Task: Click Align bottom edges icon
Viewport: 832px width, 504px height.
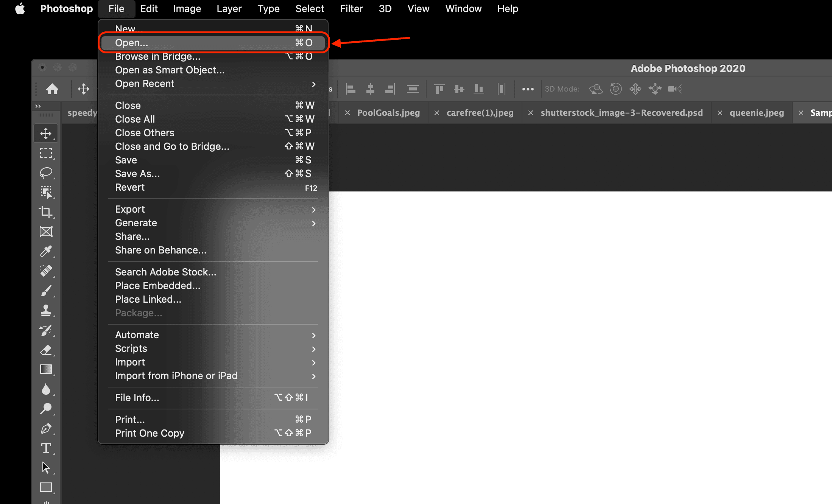Action: coord(479,89)
